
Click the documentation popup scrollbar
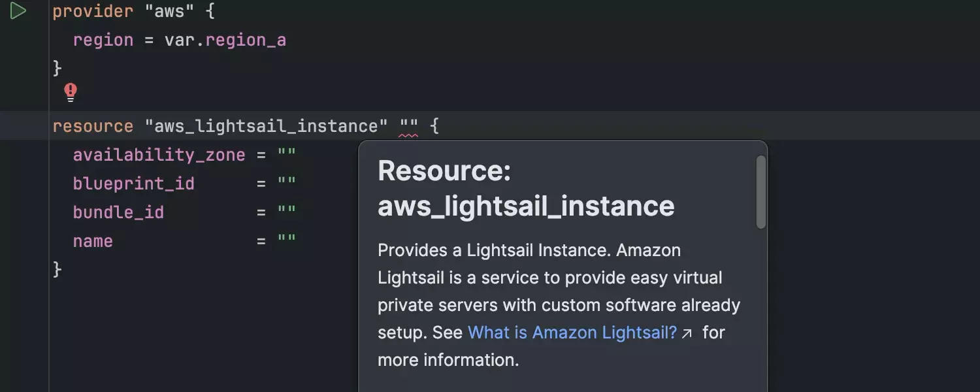(760, 192)
